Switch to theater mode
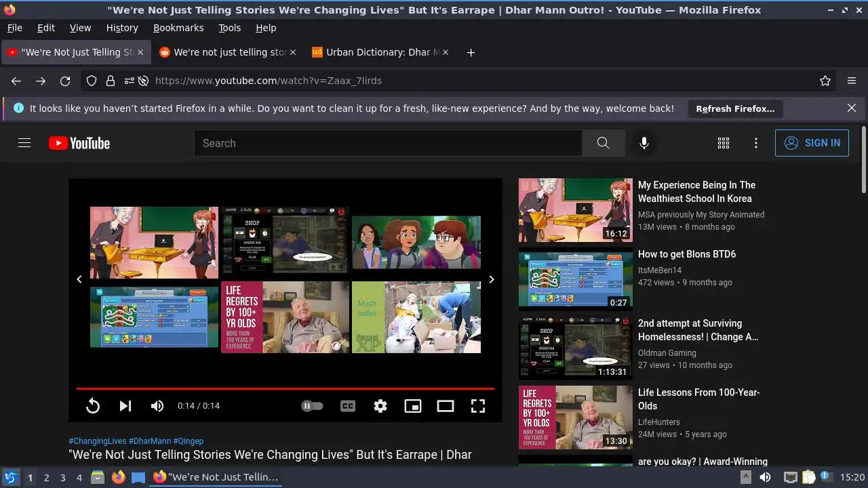 tap(446, 406)
